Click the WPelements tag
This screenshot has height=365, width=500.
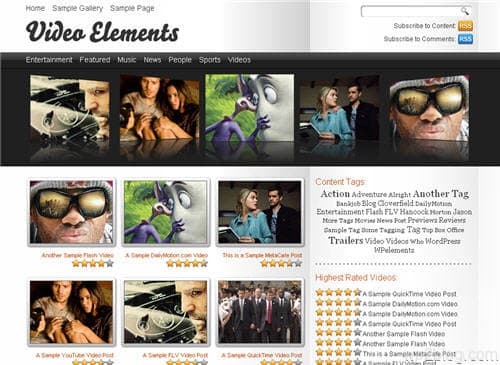coord(394,250)
